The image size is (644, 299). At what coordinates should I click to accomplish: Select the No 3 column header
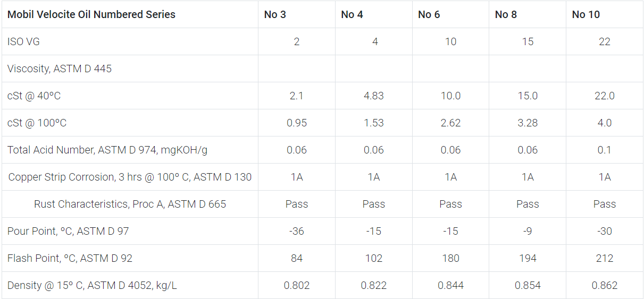coord(275,14)
